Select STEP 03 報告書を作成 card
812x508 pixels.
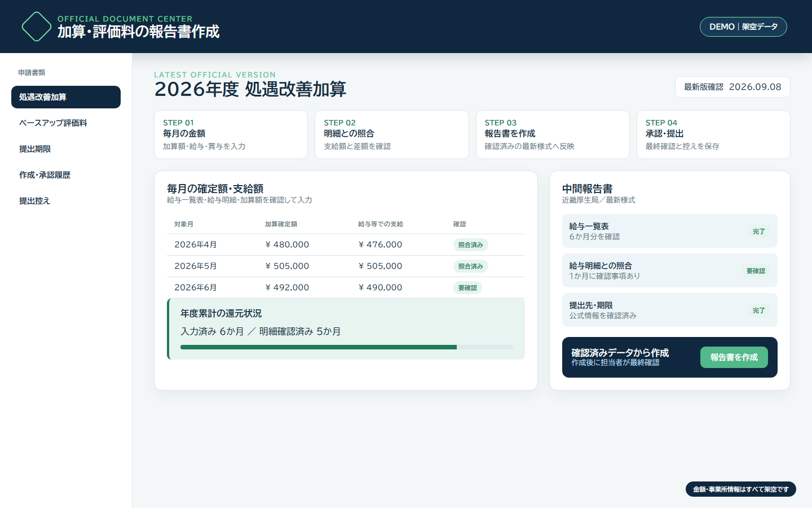(553, 134)
